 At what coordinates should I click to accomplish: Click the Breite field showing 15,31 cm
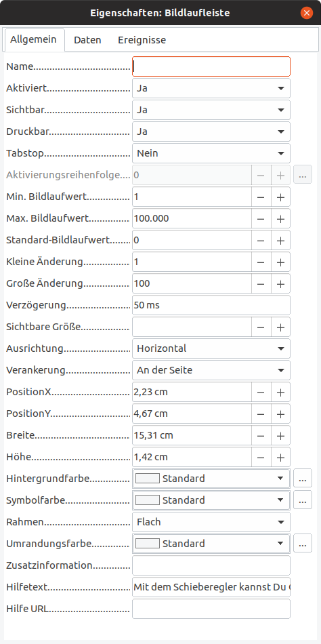pos(192,435)
